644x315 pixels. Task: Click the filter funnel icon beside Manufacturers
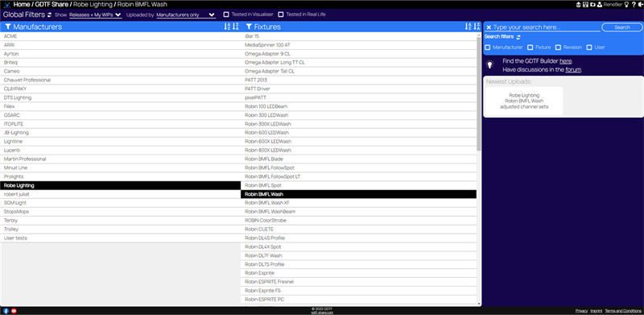pyautogui.click(x=8, y=27)
